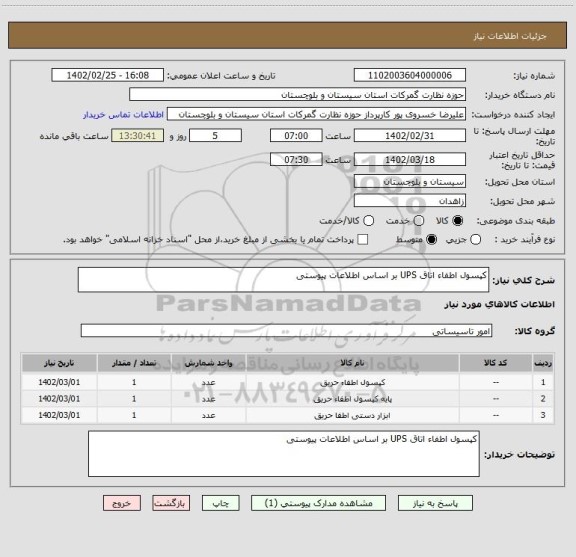Click the شرح کلی نیاز description box
576x557 pixels.
click(283, 280)
